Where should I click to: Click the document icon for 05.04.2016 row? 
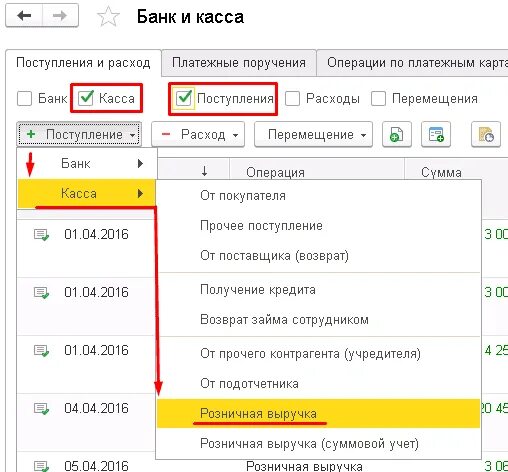41,466
